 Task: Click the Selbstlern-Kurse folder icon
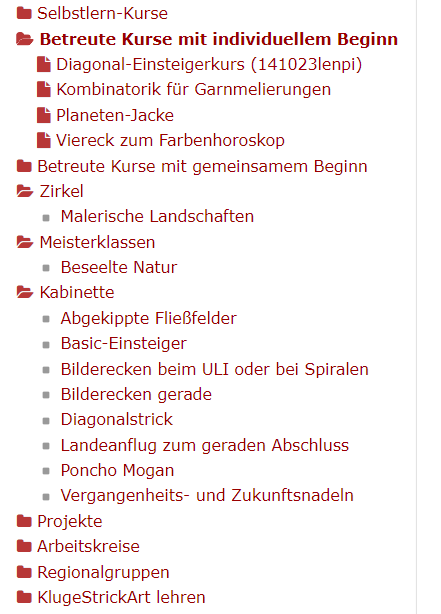click(x=24, y=13)
